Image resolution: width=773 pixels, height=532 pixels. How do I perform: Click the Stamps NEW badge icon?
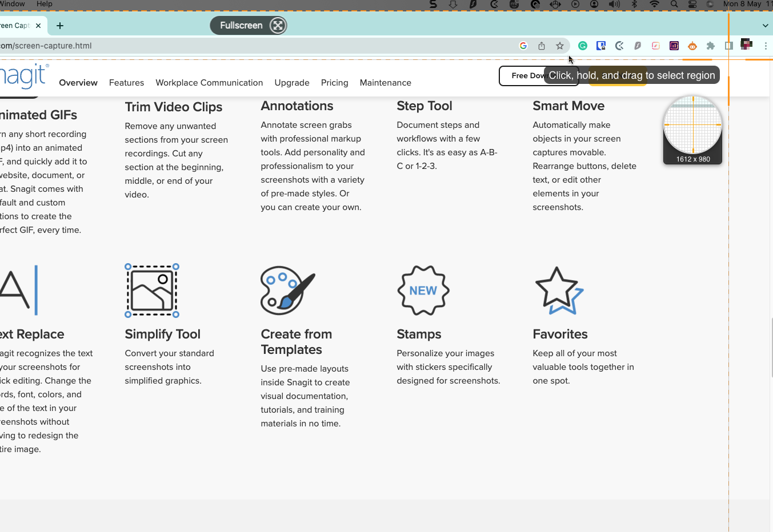click(x=423, y=291)
